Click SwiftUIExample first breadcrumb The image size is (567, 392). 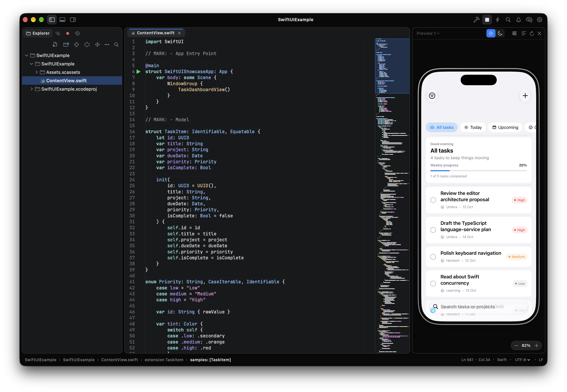41,360
